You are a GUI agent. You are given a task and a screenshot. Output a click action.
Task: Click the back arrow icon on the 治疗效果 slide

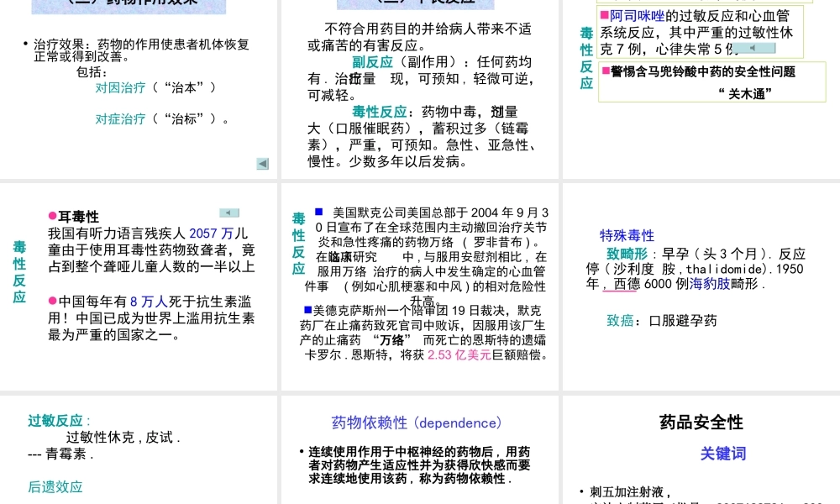[x=262, y=164]
